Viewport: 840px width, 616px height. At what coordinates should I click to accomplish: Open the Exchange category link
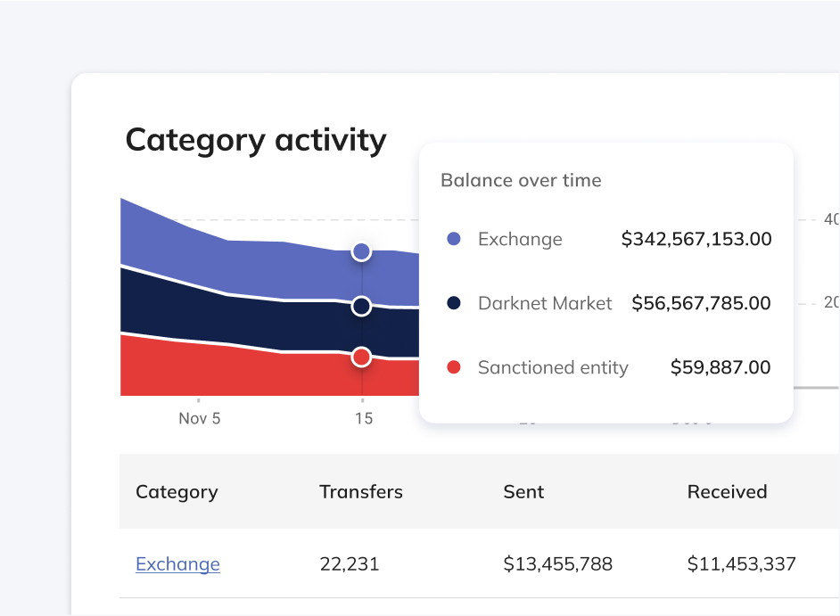click(x=177, y=564)
